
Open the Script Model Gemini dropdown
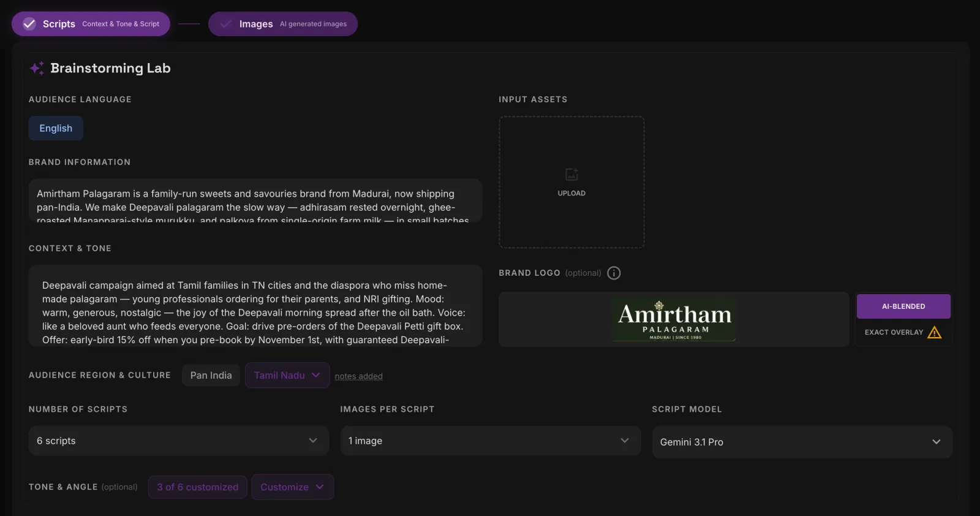click(x=802, y=442)
